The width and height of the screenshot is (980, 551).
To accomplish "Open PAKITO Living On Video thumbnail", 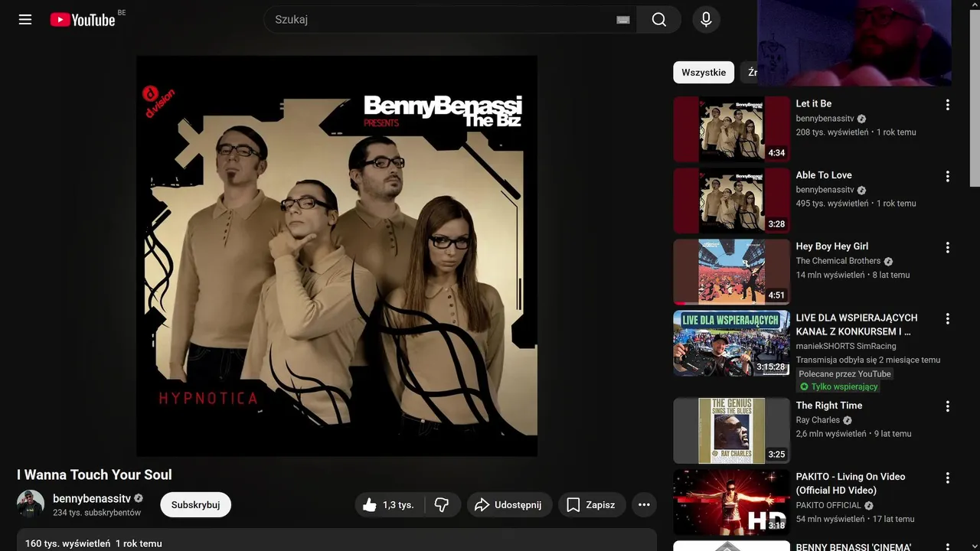I will coord(732,502).
